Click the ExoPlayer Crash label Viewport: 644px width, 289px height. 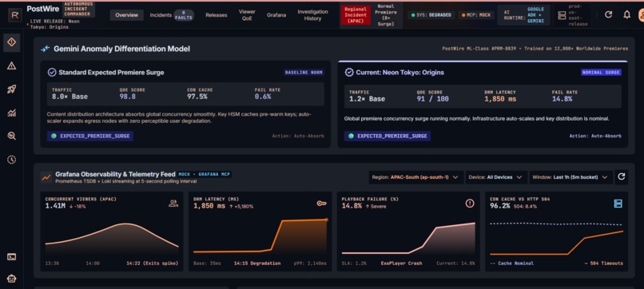pyautogui.click(x=401, y=263)
